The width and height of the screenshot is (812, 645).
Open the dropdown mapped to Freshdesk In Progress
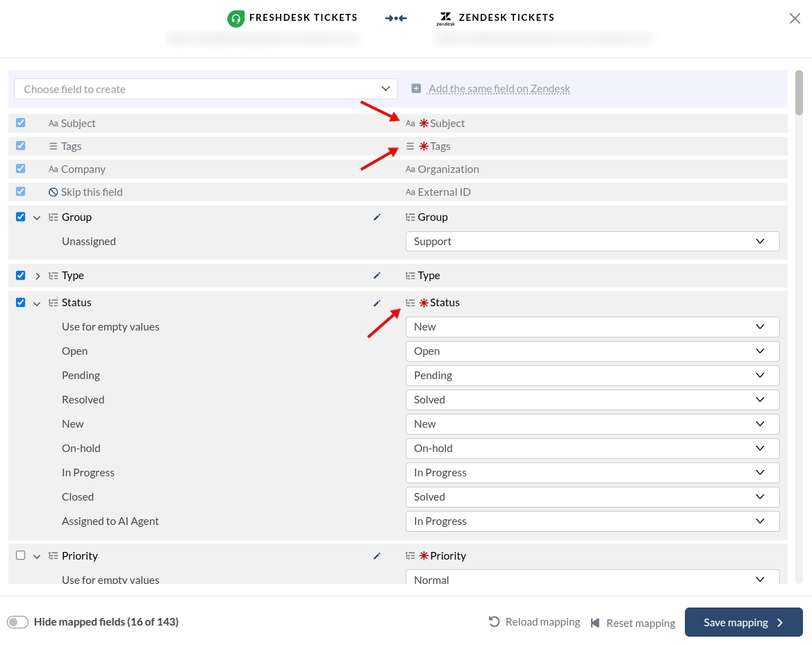tap(593, 473)
